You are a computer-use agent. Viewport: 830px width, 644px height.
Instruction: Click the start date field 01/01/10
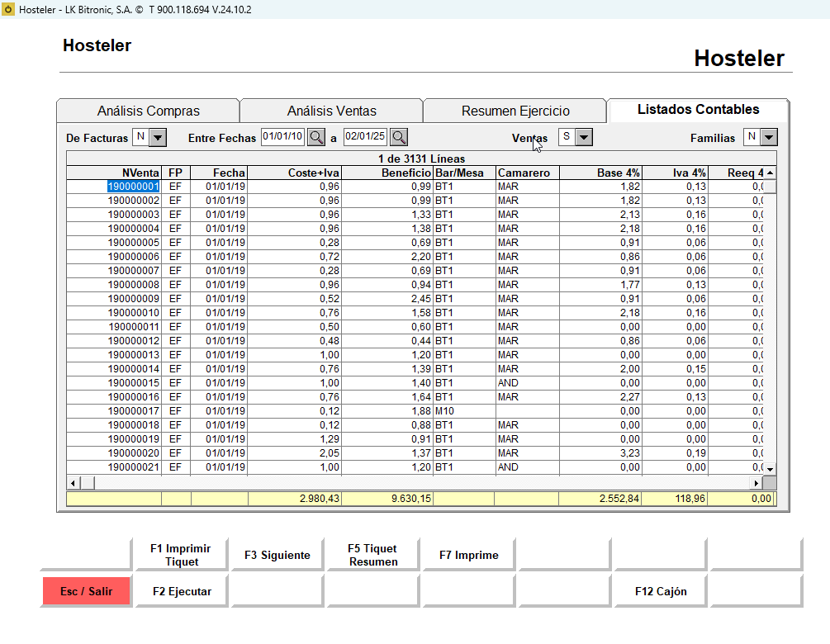click(x=283, y=137)
